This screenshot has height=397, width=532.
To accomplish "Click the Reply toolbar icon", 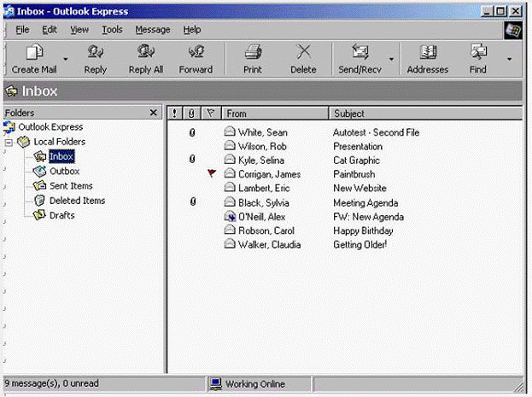I will click(x=96, y=53).
